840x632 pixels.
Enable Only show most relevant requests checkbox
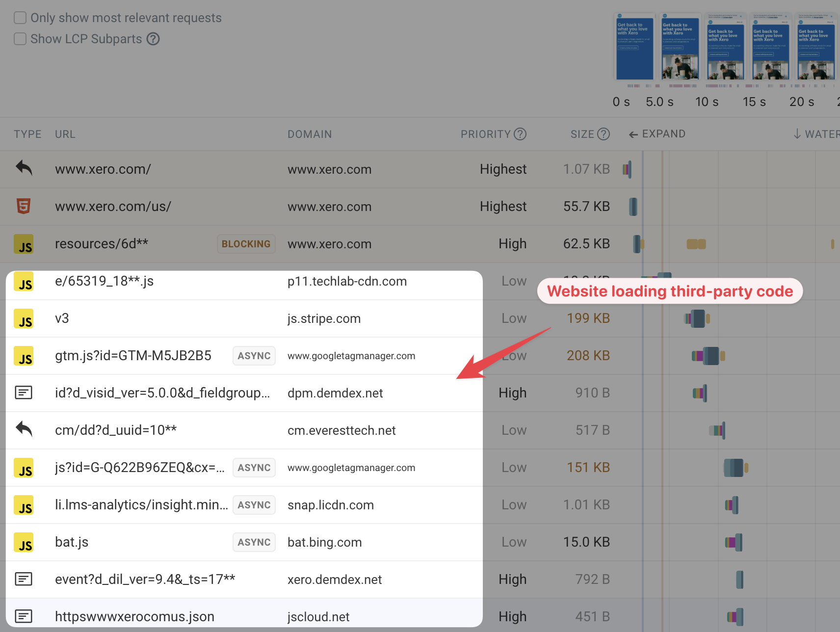pyautogui.click(x=20, y=18)
